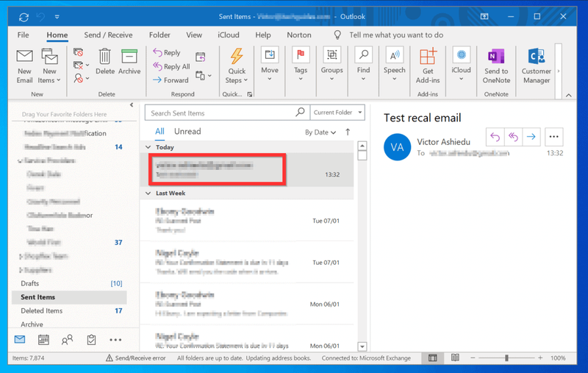Viewport: 588px width, 373px height.
Task: Click the Ignore conversation icon
Action: point(78,52)
